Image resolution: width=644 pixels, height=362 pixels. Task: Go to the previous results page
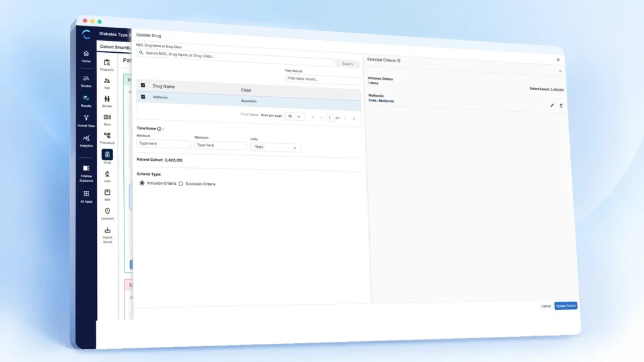coord(321,118)
